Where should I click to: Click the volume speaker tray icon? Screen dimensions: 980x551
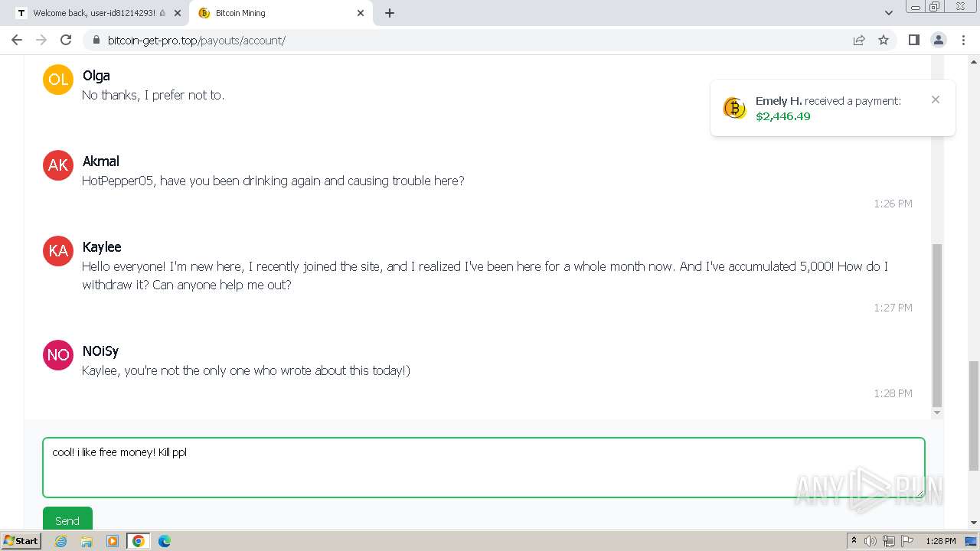871,541
